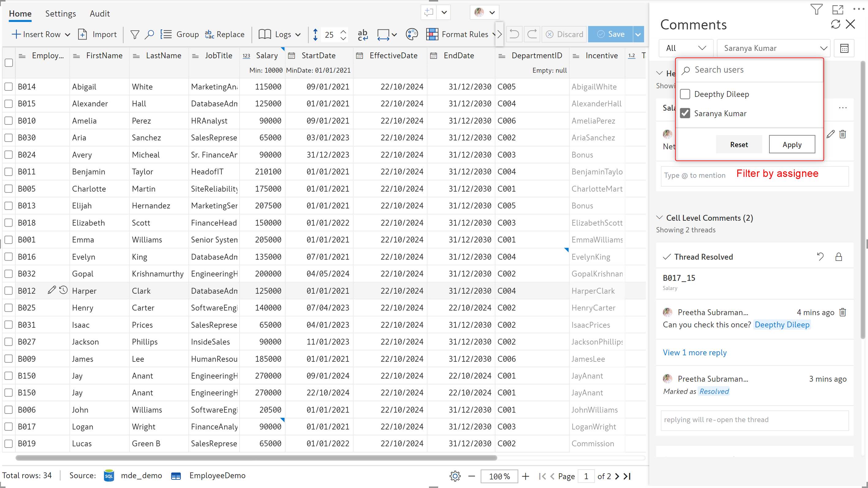Click the word wrap icon
The width and height of the screenshot is (868, 488).
[362, 34]
